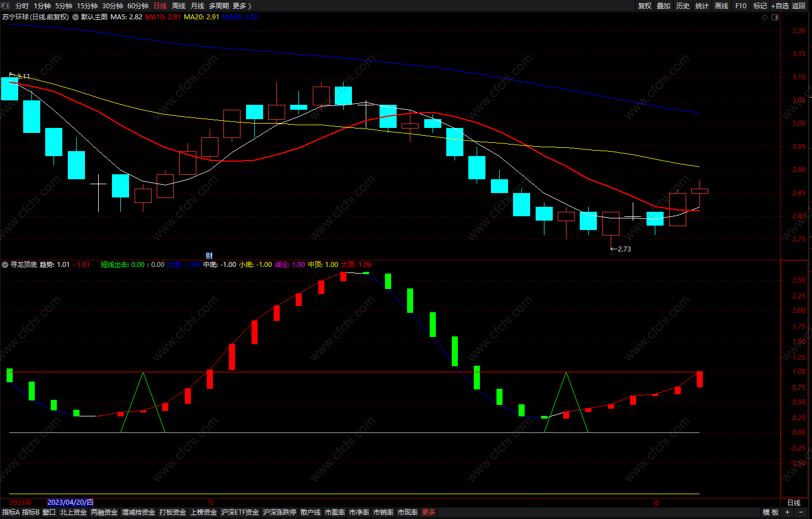This screenshot has width=812, height=519.
Task: Select 15分钟 period
Action: [87, 6]
